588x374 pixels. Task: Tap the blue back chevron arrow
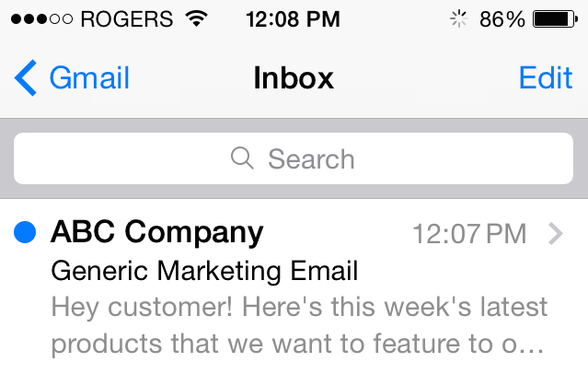26,77
